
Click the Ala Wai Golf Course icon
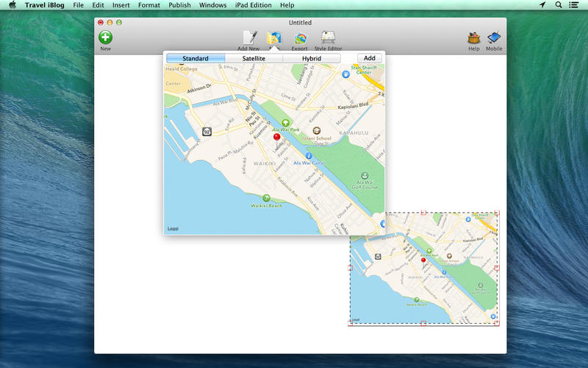[364, 175]
